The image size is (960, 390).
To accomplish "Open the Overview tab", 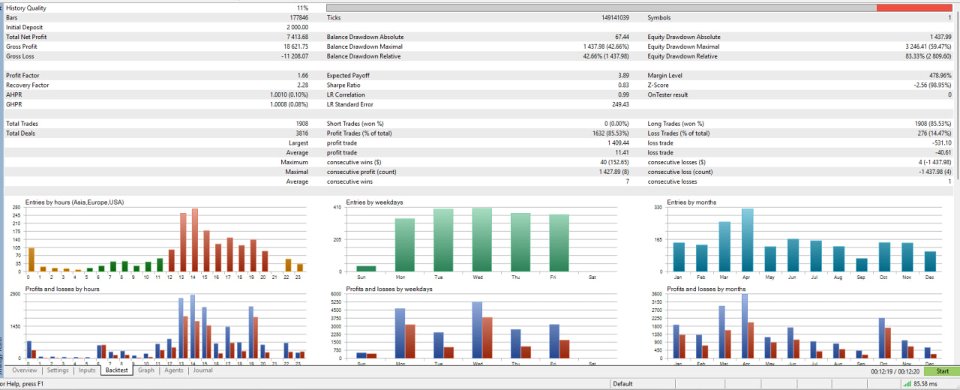I will (24, 370).
